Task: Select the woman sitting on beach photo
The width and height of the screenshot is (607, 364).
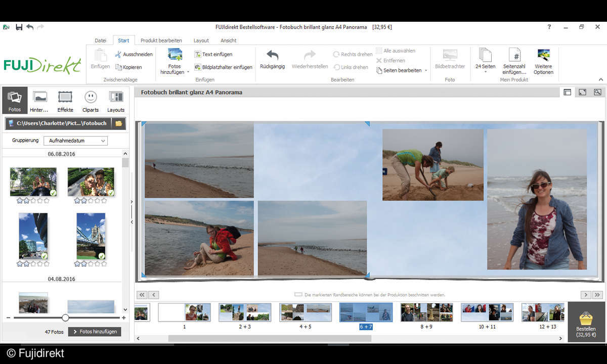Action: tap(199, 238)
